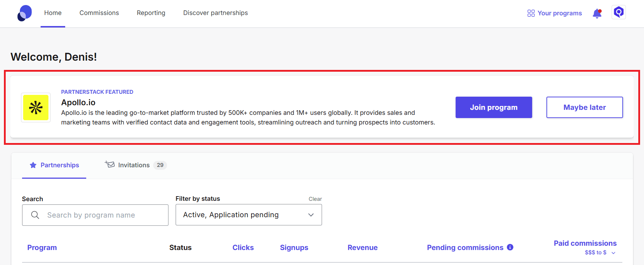This screenshot has width=644, height=265.
Task: Go to the Home tab
Action: click(53, 13)
